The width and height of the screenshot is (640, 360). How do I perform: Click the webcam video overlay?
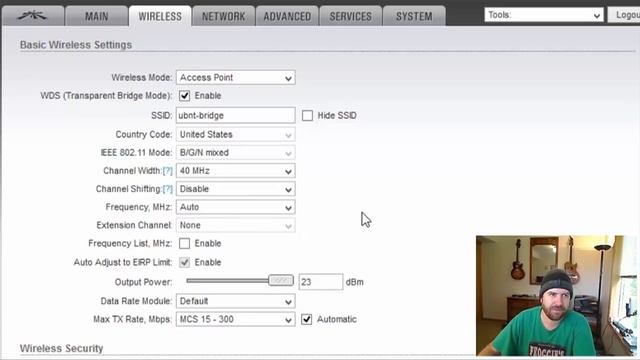(556, 296)
